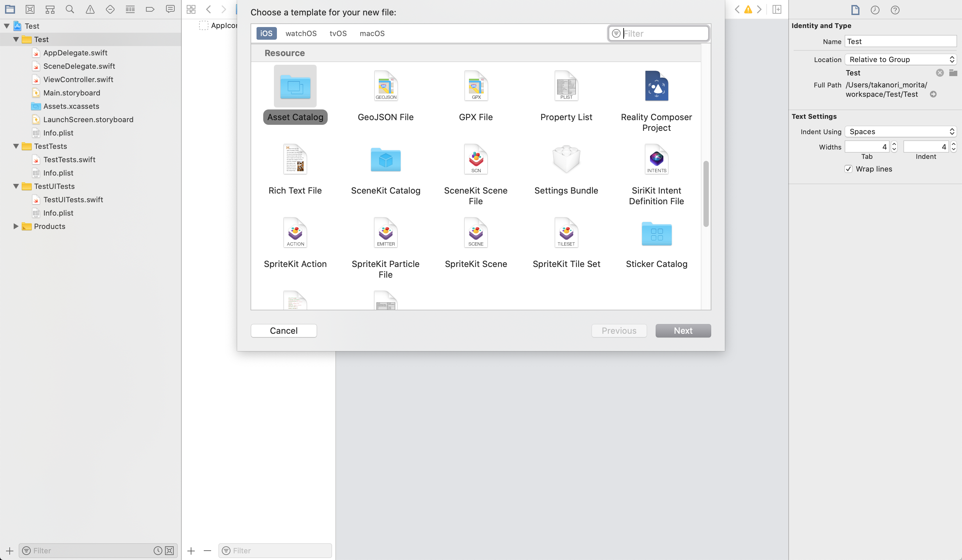Select the SpriteKit Particle File template
Viewport: 962px width, 560px height.
[x=385, y=248]
